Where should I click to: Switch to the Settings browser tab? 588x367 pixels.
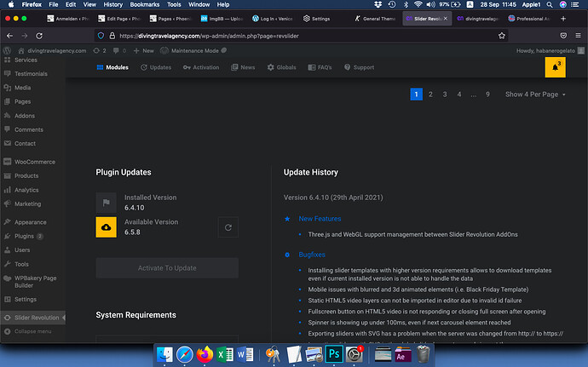point(317,19)
